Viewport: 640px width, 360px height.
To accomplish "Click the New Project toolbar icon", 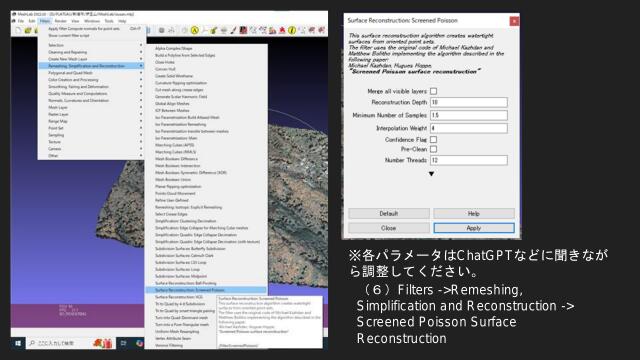I will point(18,30).
